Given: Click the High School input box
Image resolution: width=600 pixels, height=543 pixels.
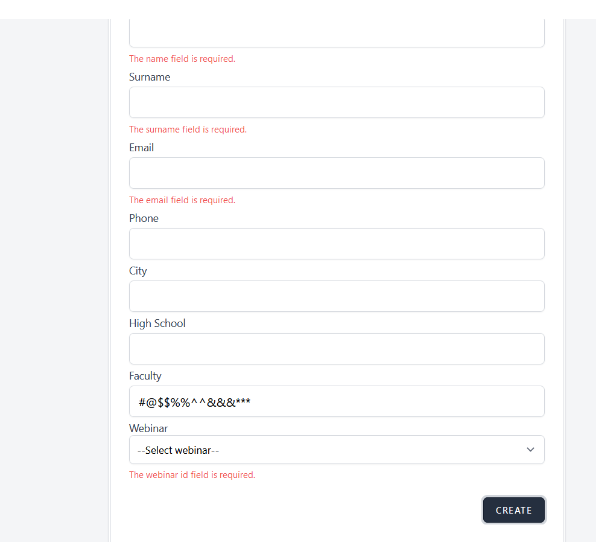Looking at the screenshot, I should pyautogui.click(x=336, y=349).
